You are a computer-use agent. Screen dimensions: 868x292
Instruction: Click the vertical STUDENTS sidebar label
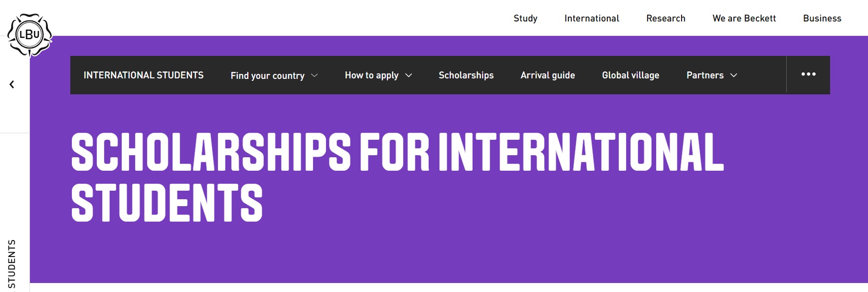12,264
